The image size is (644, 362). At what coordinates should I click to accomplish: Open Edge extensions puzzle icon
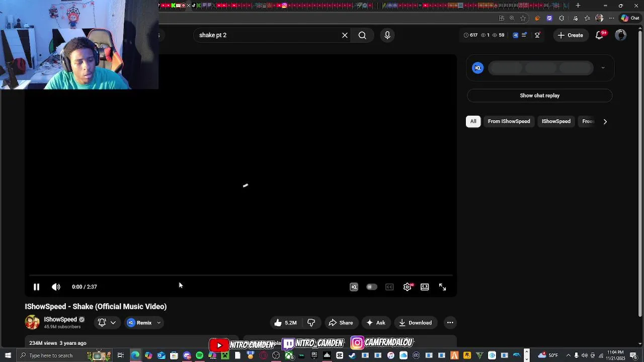tap(562, 18)
